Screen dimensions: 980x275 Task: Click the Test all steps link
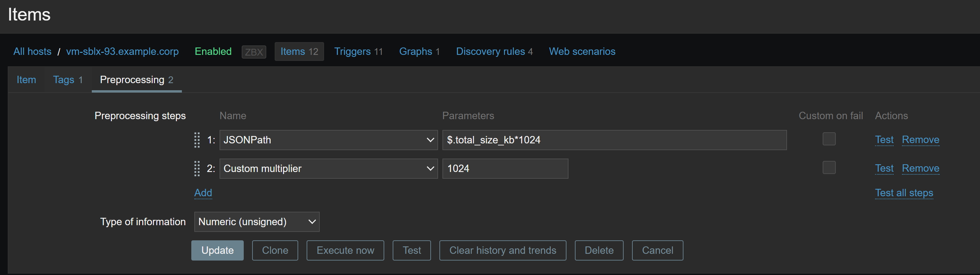click(x=904, y=193)
